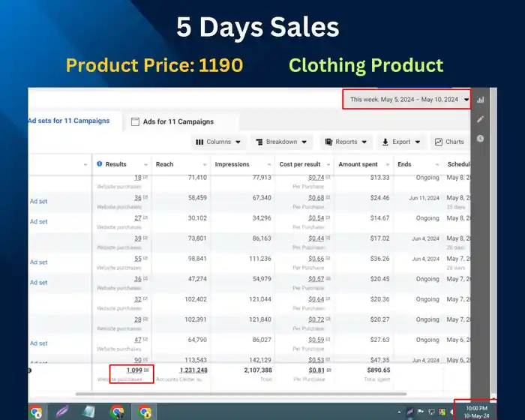The image size is (525, 420).
Task: Click the Ends column header
Action: click(x=404, y=164)
